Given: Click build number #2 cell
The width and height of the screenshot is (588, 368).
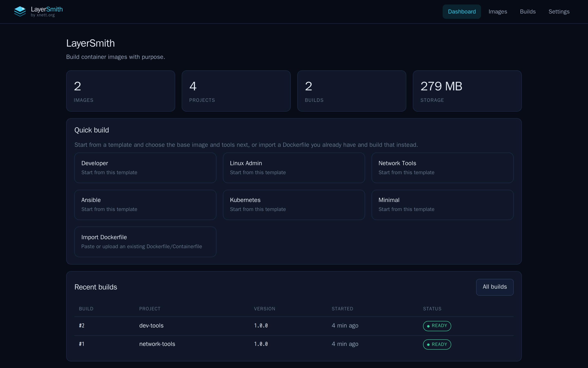Looking at the screenshot, I should 82,326.
